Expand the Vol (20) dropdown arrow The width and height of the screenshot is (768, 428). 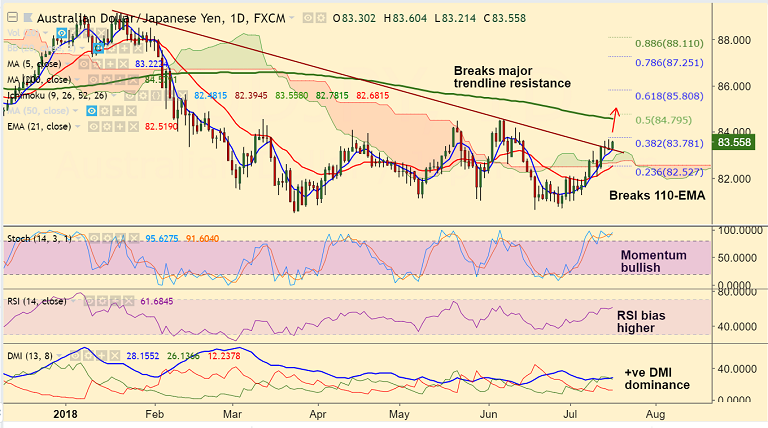(46, 33)
